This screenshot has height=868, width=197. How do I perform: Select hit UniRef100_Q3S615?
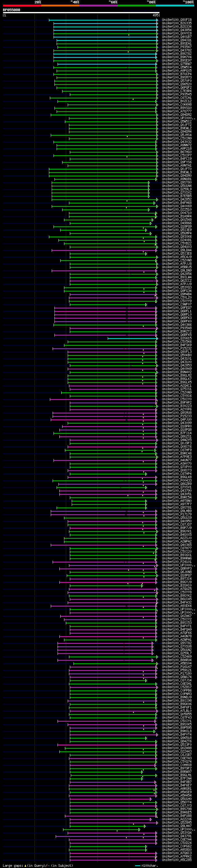[x=176, y=338]
